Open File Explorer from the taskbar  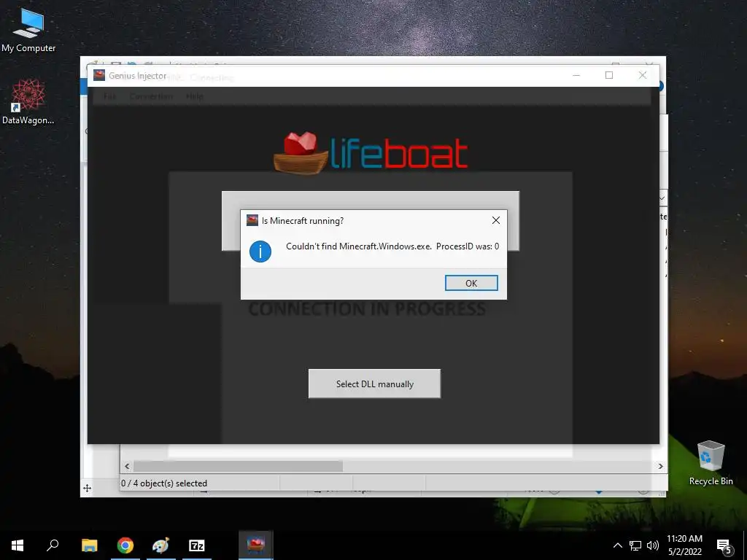89,545
